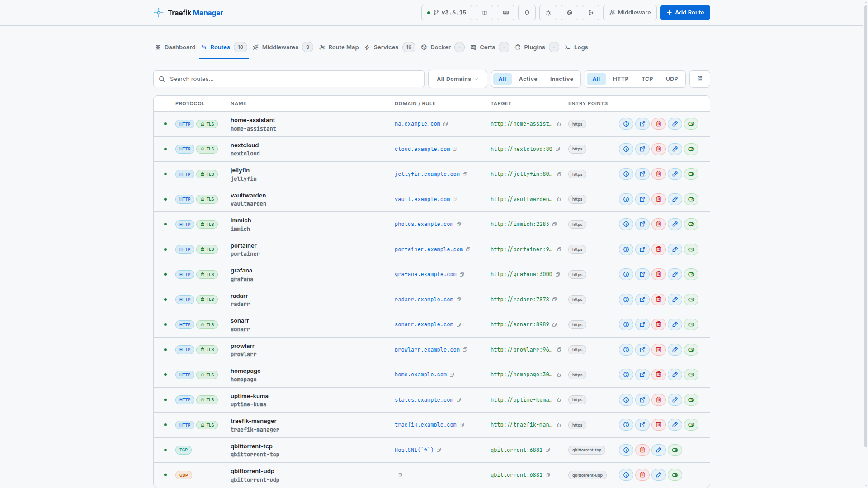The height and width of the screenshot is (488, 868).
Task: Toggle the immich route enabled switch
Action: coord(691,224)
